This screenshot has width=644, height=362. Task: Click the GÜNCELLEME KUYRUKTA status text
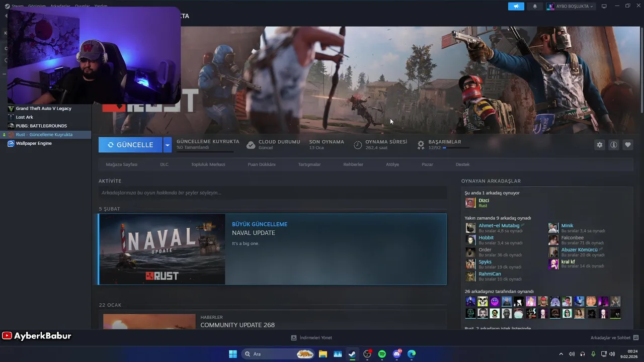pos(208,142)
